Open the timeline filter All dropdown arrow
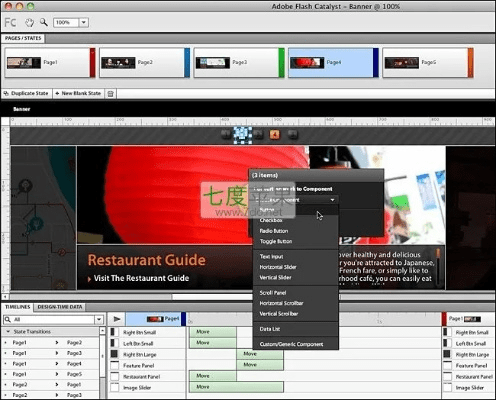Screen dimensions: 496x400 pyautogui.click(x=99, y=320)
